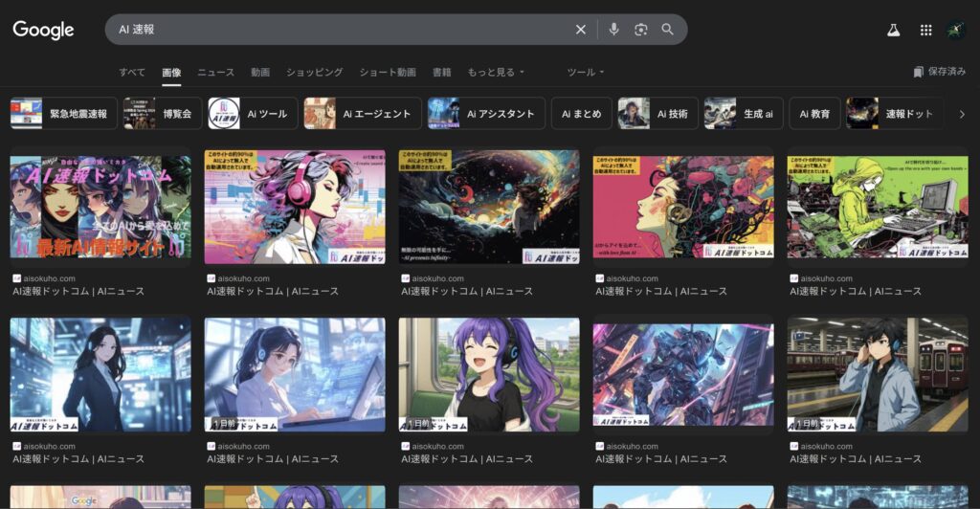Open Google Lens image search
Image resolution: width=980 pixels, height=509 pixels.
point(641,30)
